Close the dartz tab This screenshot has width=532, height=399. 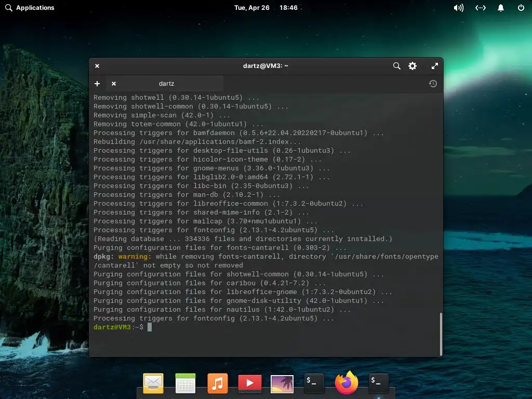114,84
